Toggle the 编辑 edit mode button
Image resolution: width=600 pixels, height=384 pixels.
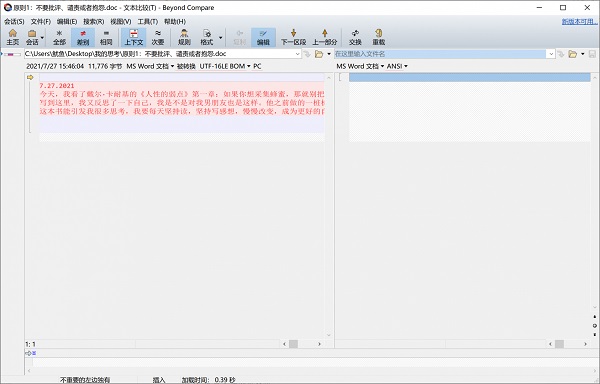(263, 37)
